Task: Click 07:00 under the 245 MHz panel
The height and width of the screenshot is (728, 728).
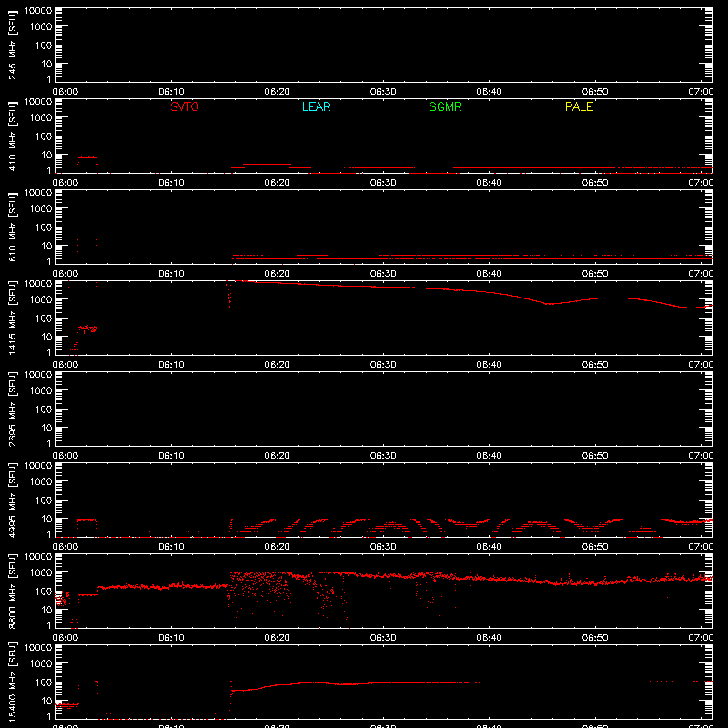Action: pos(701,92)
